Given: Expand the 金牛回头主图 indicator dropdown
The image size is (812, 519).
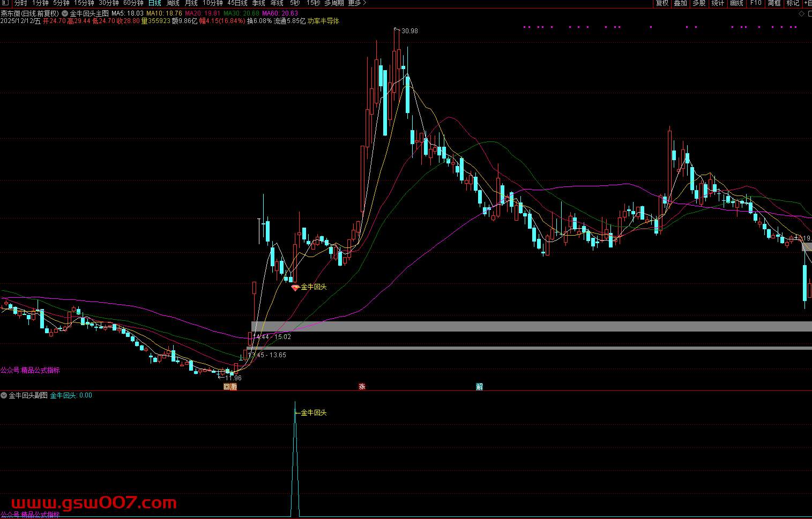Looking at the screenshot, I should [65, 13].
